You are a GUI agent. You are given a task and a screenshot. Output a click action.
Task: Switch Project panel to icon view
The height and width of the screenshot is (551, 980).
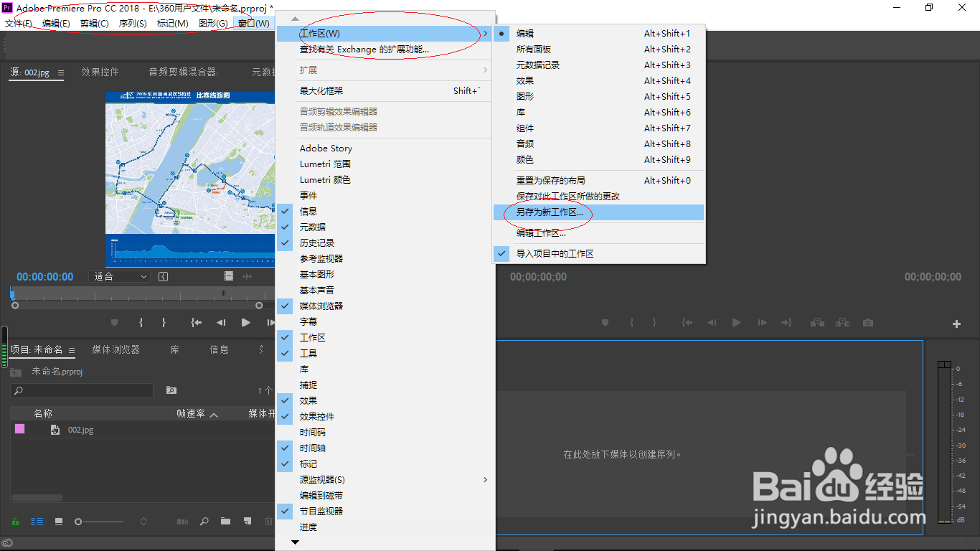pos(59,522)
